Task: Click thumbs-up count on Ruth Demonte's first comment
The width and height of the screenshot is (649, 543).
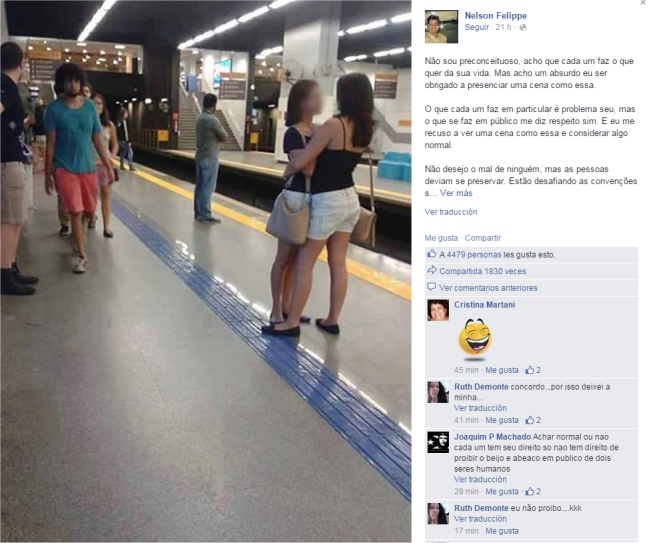Action: [533, 420]
